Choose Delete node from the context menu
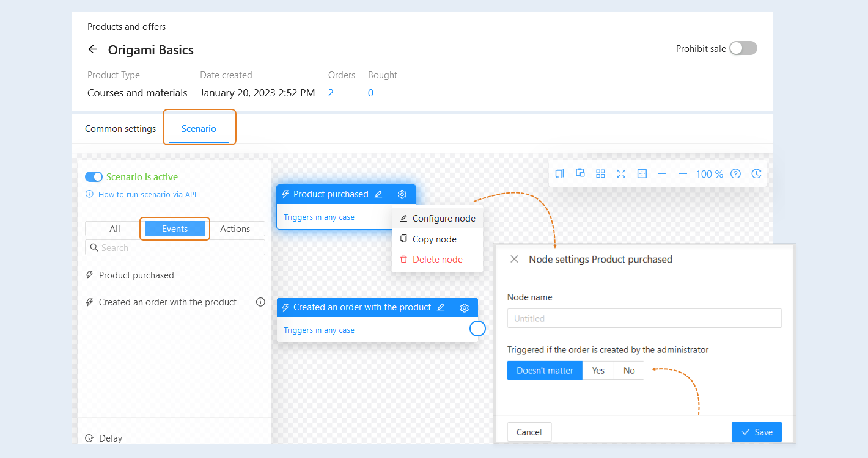Screen dimensions: 868x458 (x=438, y=260)
